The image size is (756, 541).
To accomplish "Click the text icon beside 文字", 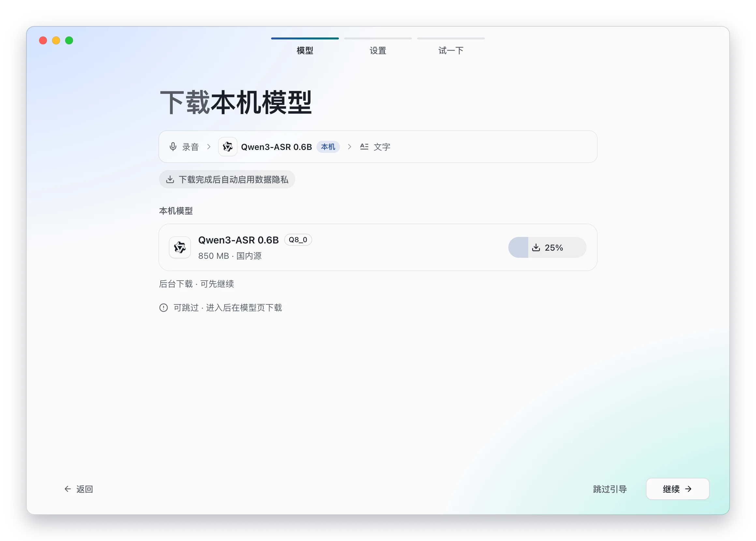I will 364,147.
